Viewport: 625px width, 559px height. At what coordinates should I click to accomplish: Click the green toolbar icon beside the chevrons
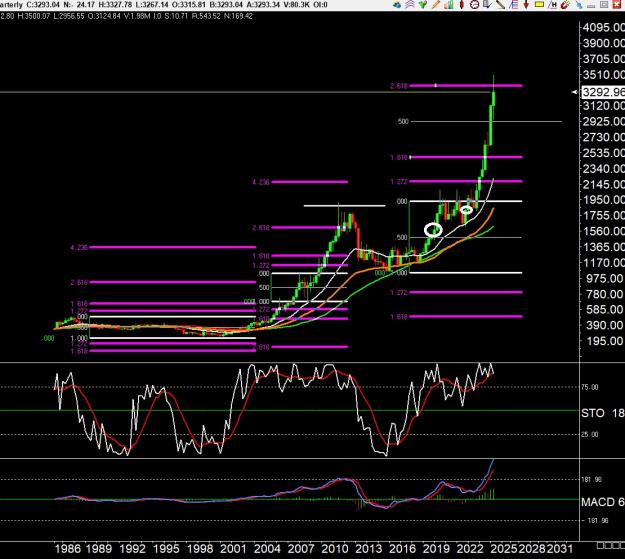point(423,4)
